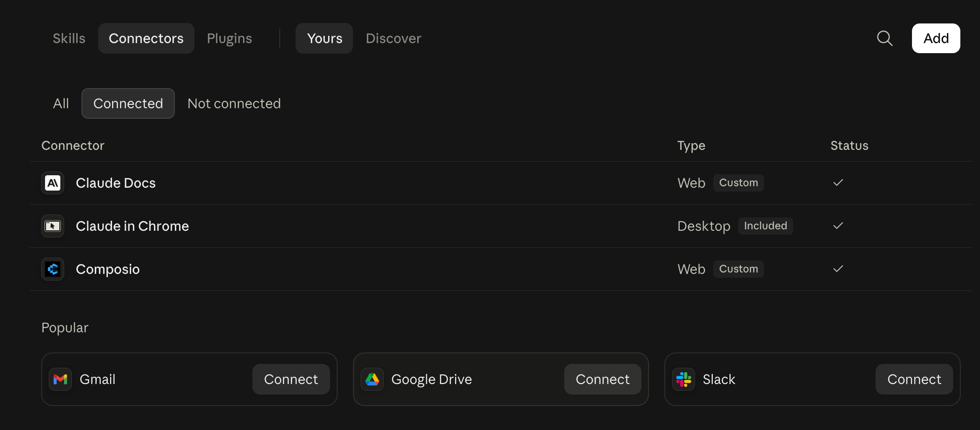
Task: Click the Gmail envelope icon
Action: coord(60,379)
